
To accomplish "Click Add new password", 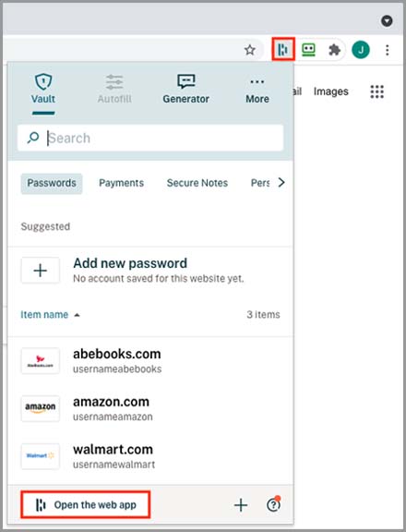I will pos(130,263).
